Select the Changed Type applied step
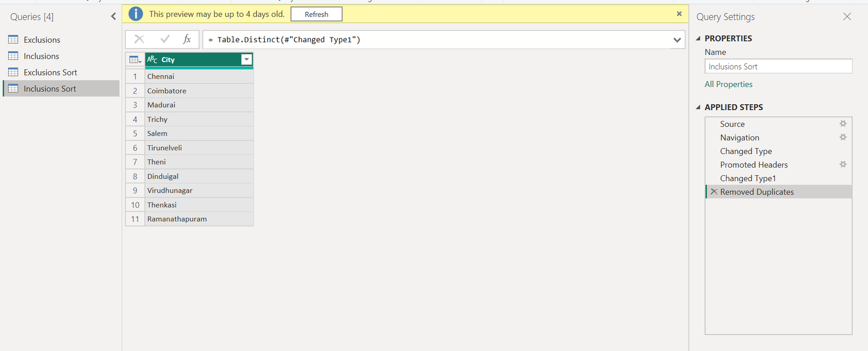The height and width of the screenshot is (351, 868). (778, 151)
